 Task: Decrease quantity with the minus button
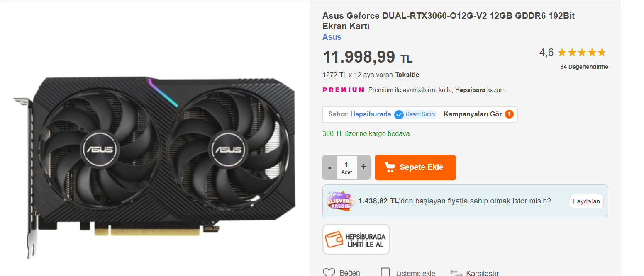click(x=329, y=167)
